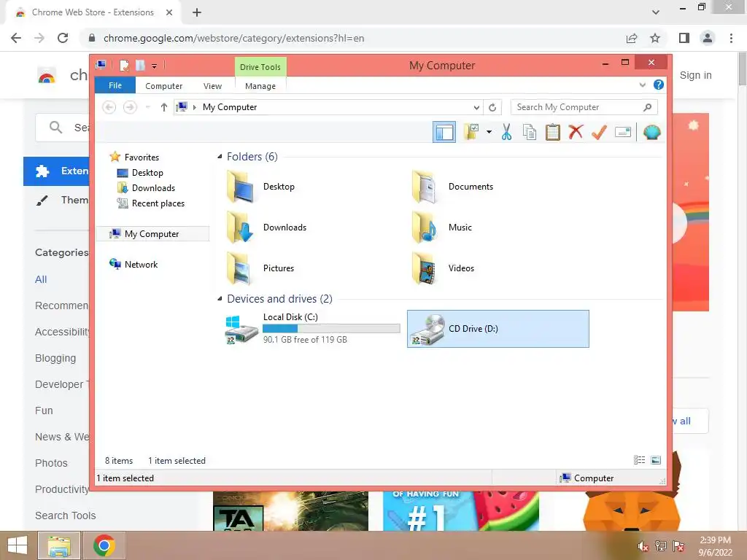747x560 pixels.
Task: Click the Windows Start button
Action: (x=18, y=545)
